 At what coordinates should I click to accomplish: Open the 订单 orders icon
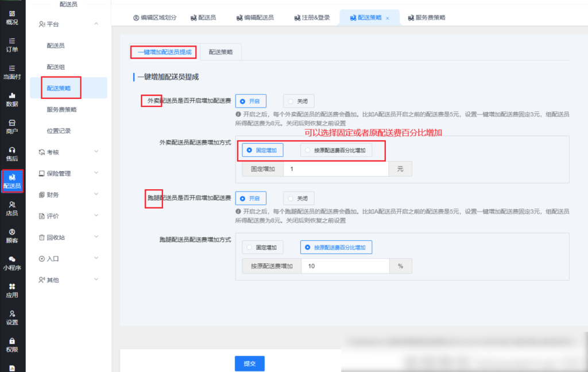point(12,40)
